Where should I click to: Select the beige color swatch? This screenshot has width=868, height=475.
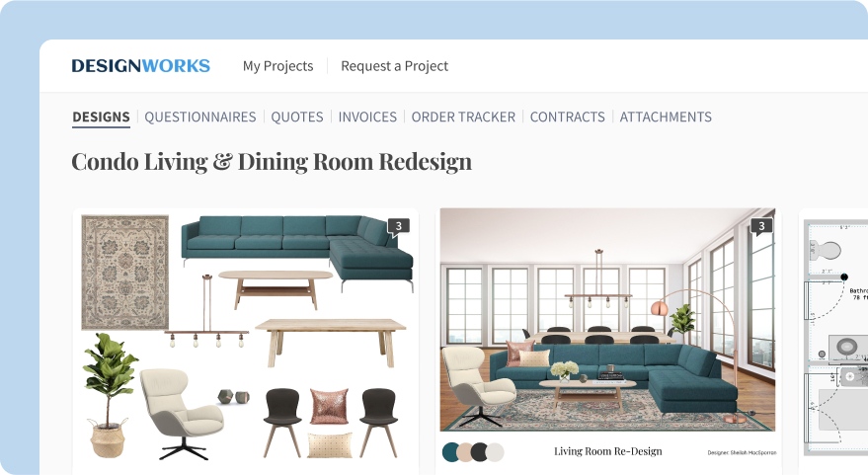point(465,451)
